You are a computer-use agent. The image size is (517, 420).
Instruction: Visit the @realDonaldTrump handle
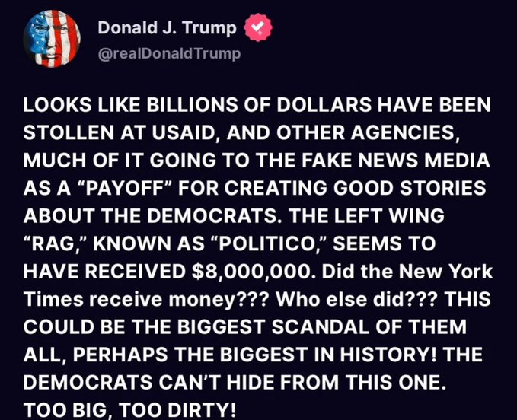[x=170, y=53]
